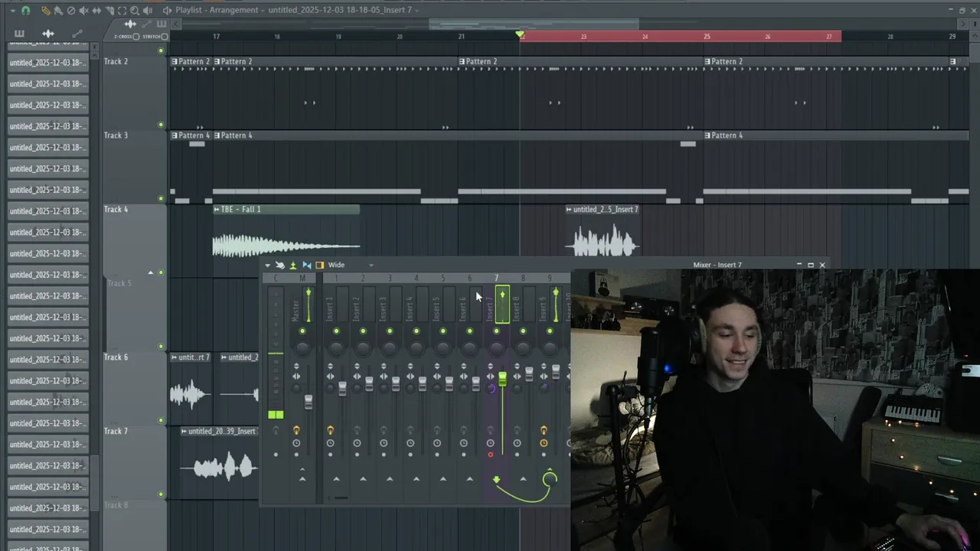Screen dimensions: 980x551
Task: Click Insert 1 latency clock icon
Action: 330,443
